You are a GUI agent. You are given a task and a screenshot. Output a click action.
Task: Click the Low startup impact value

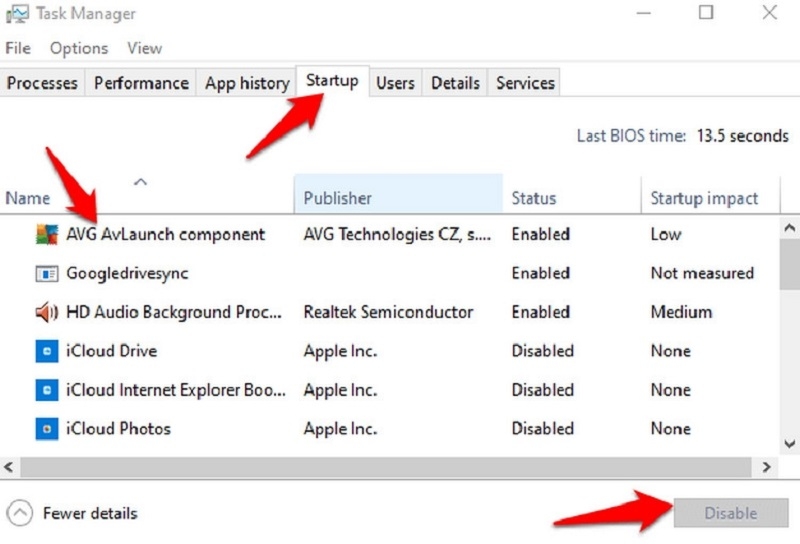(666, 234)
